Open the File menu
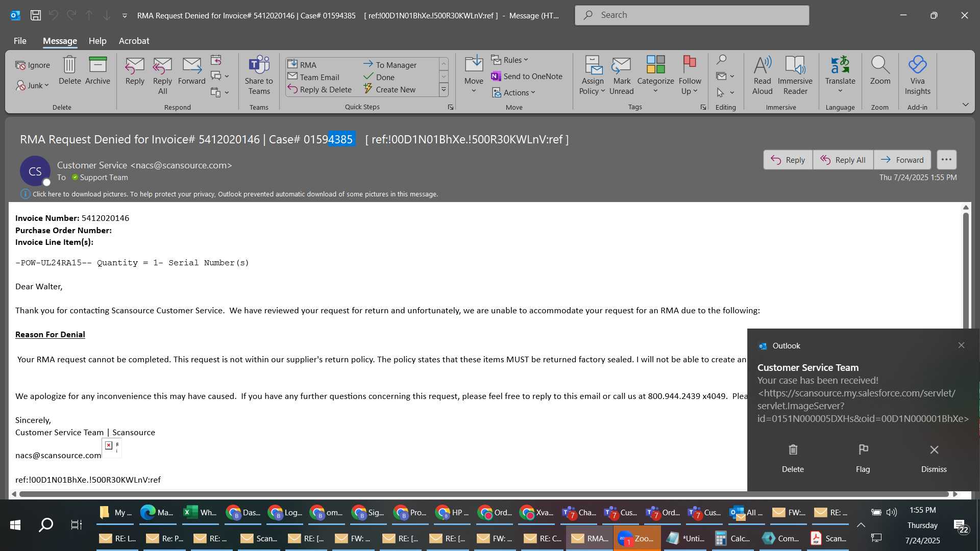Screen dimensions: 980x551 point(20,41)
